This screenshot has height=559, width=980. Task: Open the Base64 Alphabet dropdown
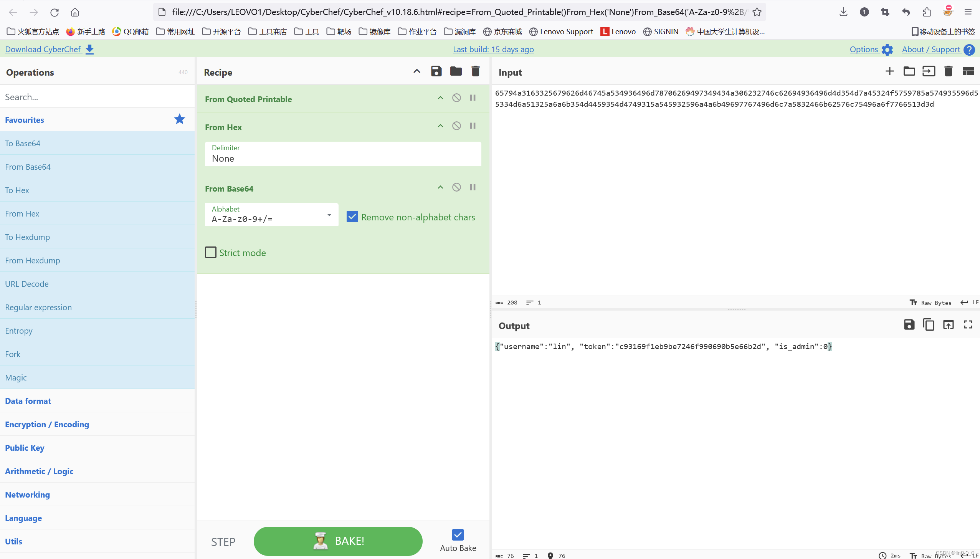(329, 215)
